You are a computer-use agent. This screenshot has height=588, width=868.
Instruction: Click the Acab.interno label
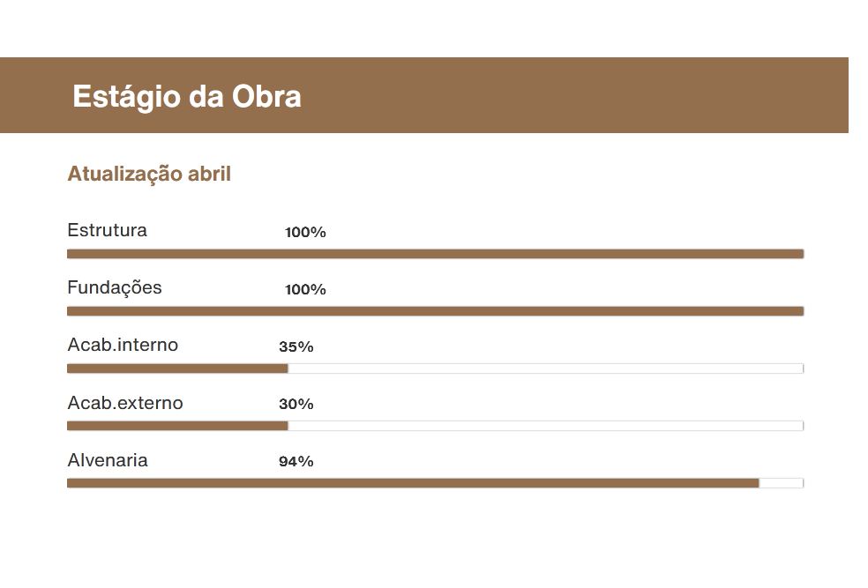point(123,346)
